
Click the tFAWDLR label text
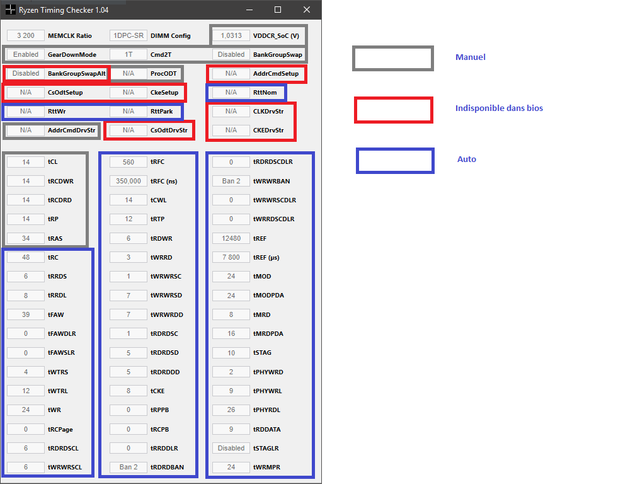(62, 333)
